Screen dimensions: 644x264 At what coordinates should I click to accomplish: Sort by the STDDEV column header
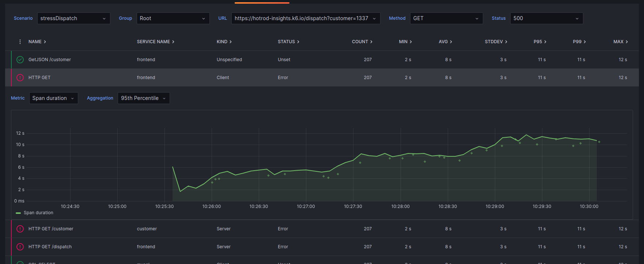pyautogui.click(x=496, y=42)
